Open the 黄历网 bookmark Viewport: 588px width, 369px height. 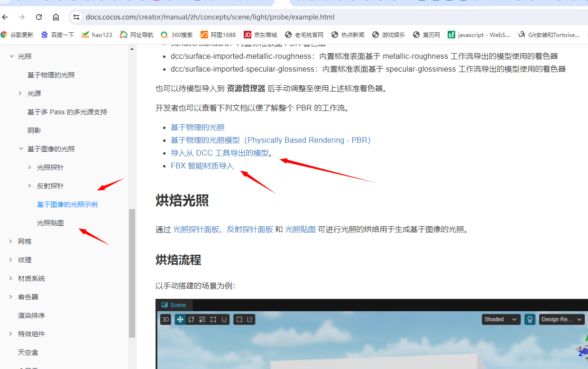coord(427,35)
